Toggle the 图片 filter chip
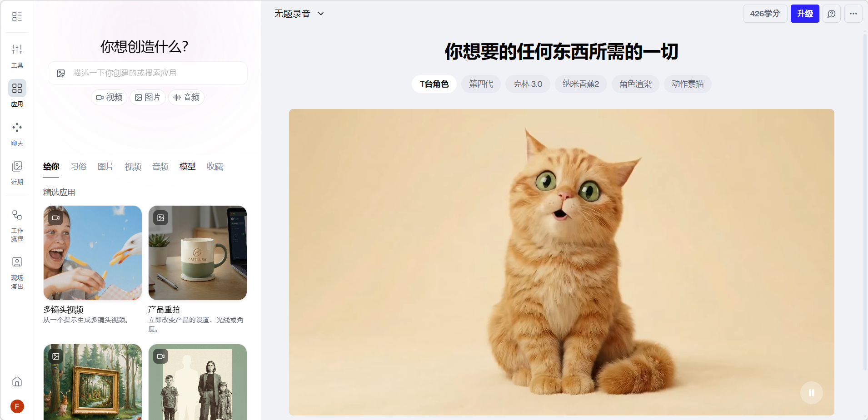The image size is (868, 420). (148, 97)
